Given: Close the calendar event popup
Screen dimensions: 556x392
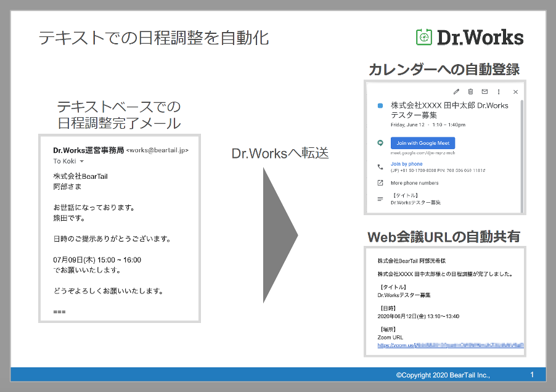Looking at the screenshot, I should [515, 92].
